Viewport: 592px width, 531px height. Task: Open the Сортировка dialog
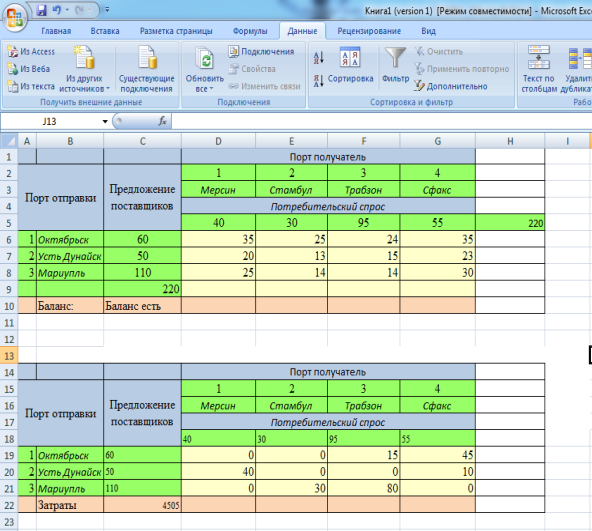[x=350, y=65]
